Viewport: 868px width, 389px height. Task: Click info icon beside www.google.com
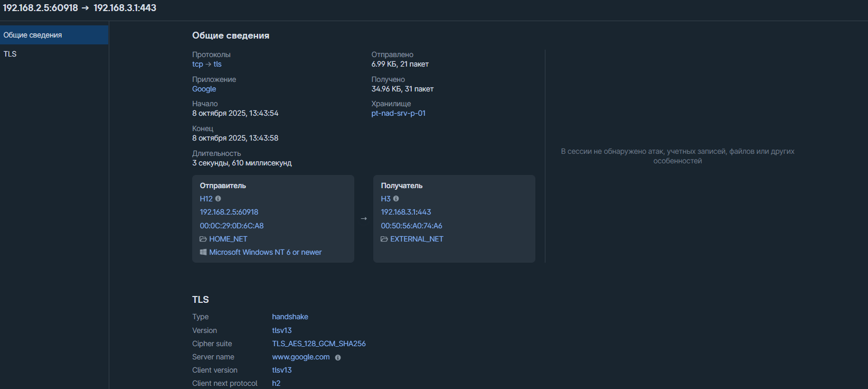[x=338, y=358]
